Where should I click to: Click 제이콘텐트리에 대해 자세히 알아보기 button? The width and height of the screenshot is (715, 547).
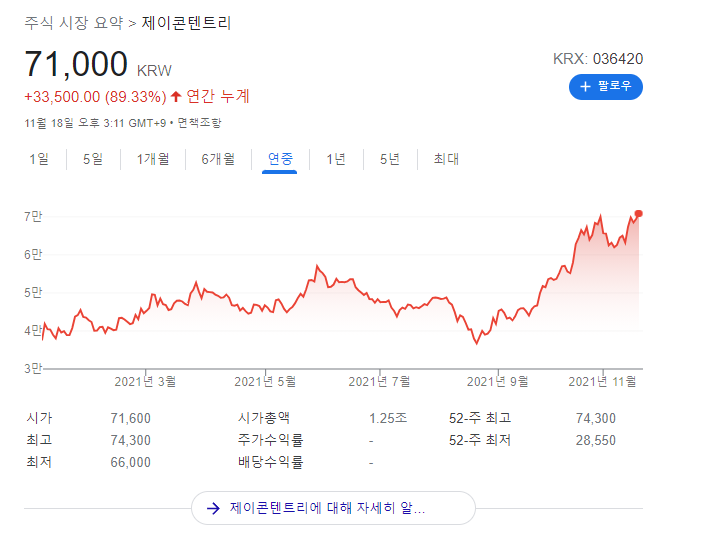333,508
